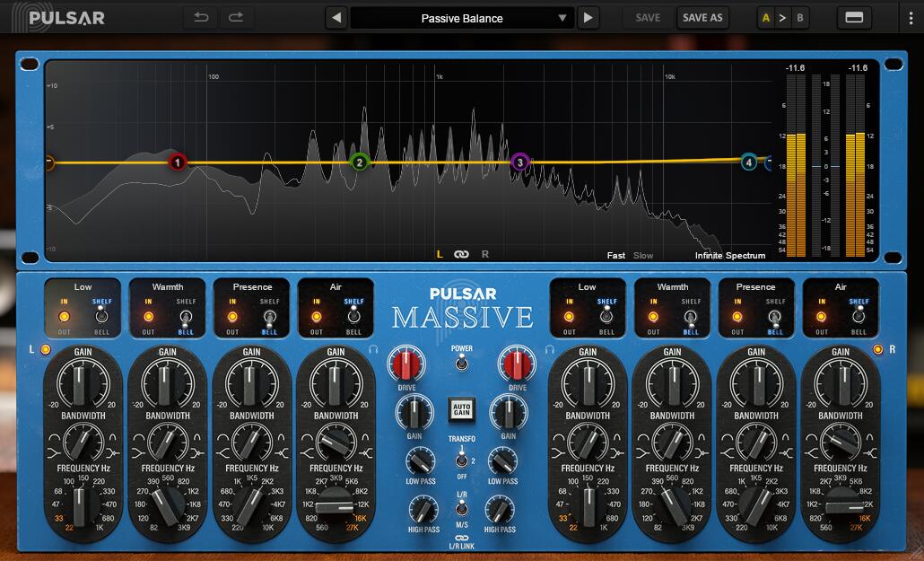The image size is (924, 561).
Task: Click the right red DRIVE knob
Action: coord(517,364)
